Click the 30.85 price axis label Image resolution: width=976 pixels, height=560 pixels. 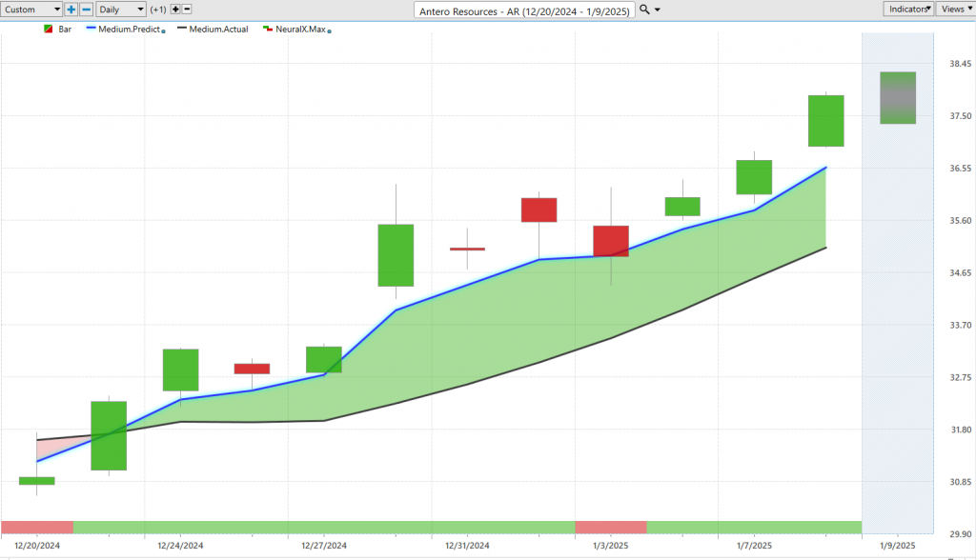point(960,482)
